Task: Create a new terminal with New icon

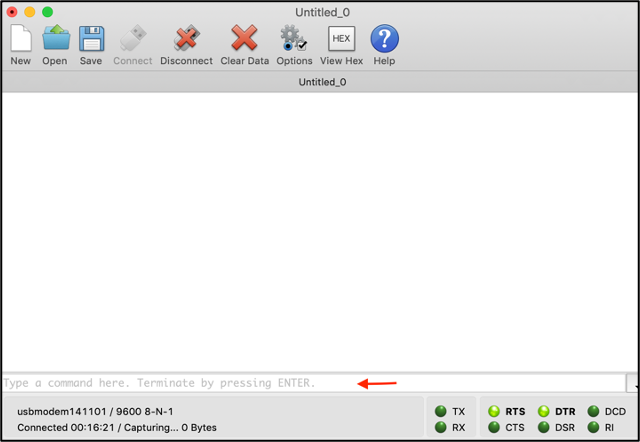Action: point(21,40)
